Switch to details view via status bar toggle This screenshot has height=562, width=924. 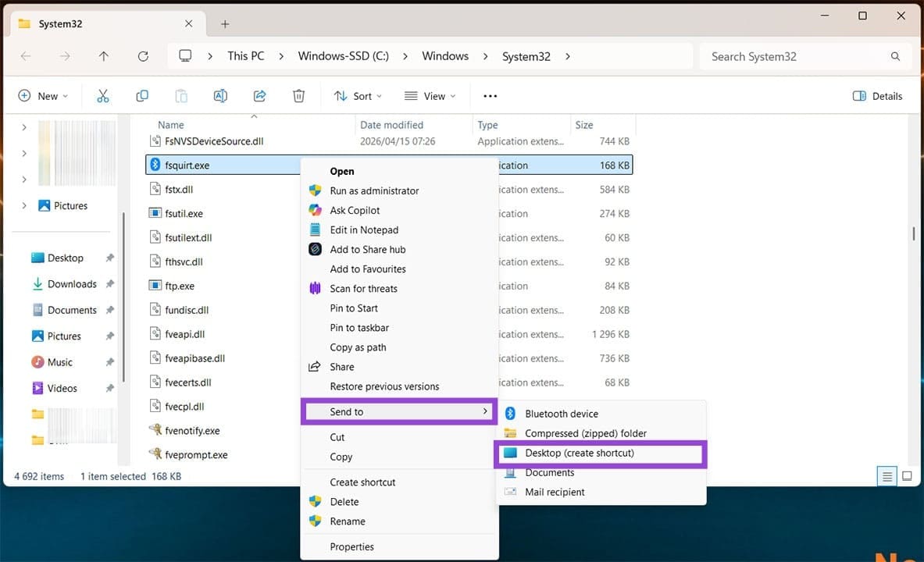887,476
